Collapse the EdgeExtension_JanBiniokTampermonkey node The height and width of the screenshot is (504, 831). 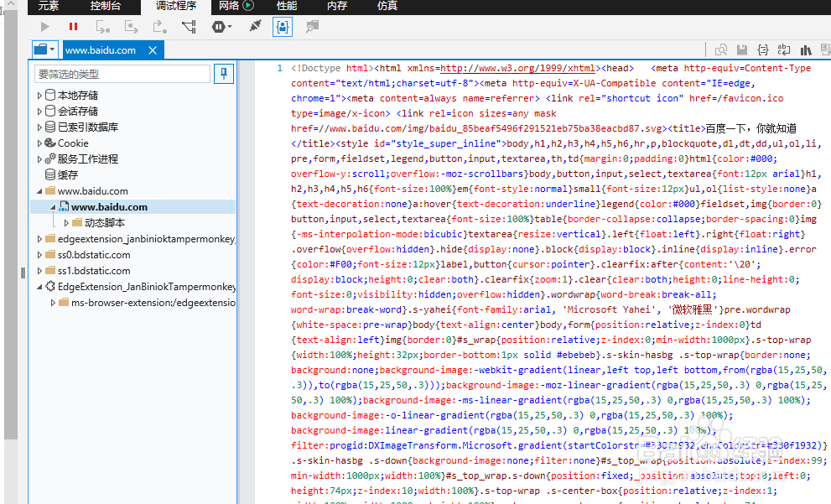39,287
